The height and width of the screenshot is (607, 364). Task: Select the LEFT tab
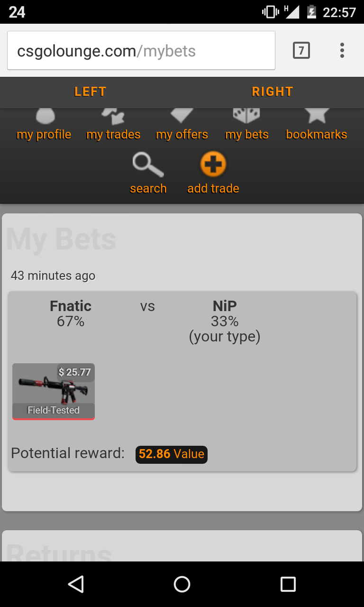click(91, 92)
